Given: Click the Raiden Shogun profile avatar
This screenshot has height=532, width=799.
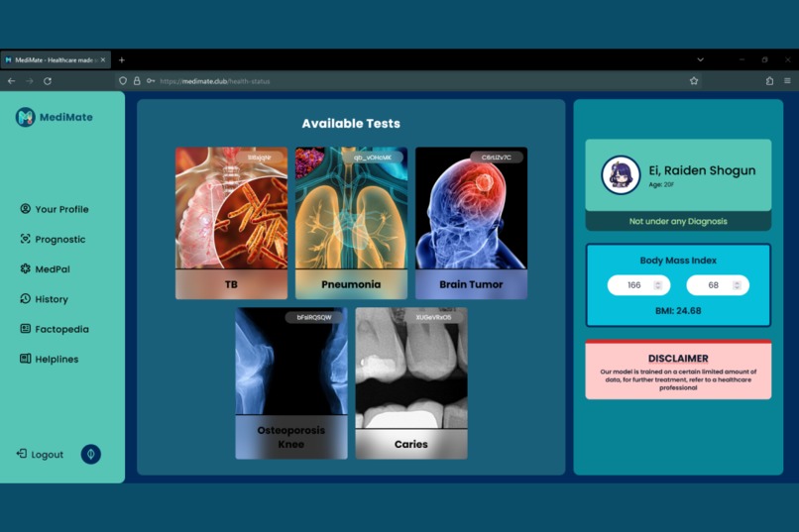Looking at the screenshot, I should click(x=621, y=175).
